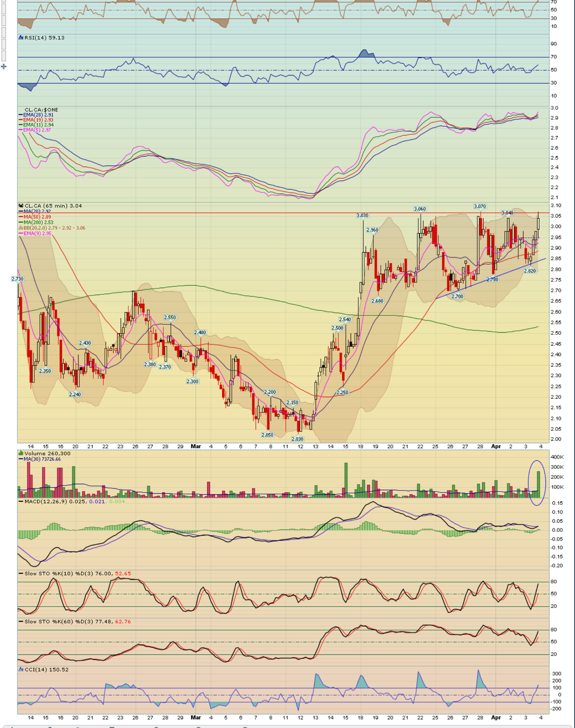Click the CL.CA:$ONE ratio chart title

[41, 110]
